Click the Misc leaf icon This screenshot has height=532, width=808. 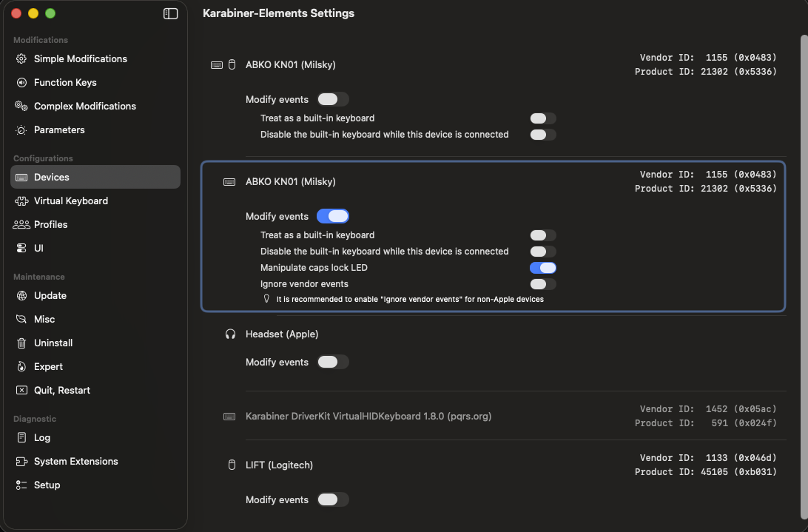(21, 320)
